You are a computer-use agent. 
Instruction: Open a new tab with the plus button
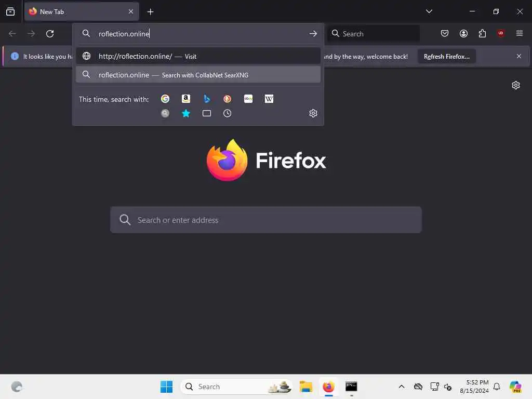(x=150, y=11)
